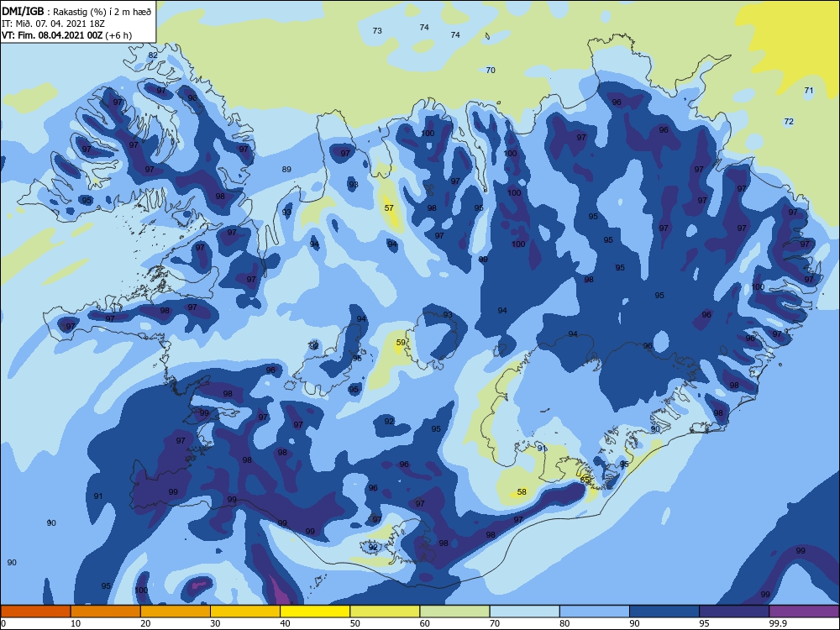This screenshot has height=630, width=840.
Task: Click the humidity value '89' on the map
Action: click(286, 170)
